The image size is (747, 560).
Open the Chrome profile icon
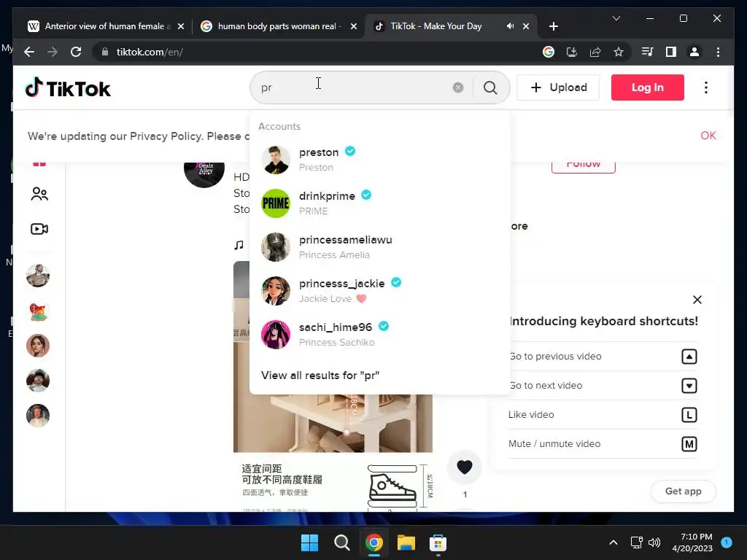pyautogui.click(x=694, y=52)
